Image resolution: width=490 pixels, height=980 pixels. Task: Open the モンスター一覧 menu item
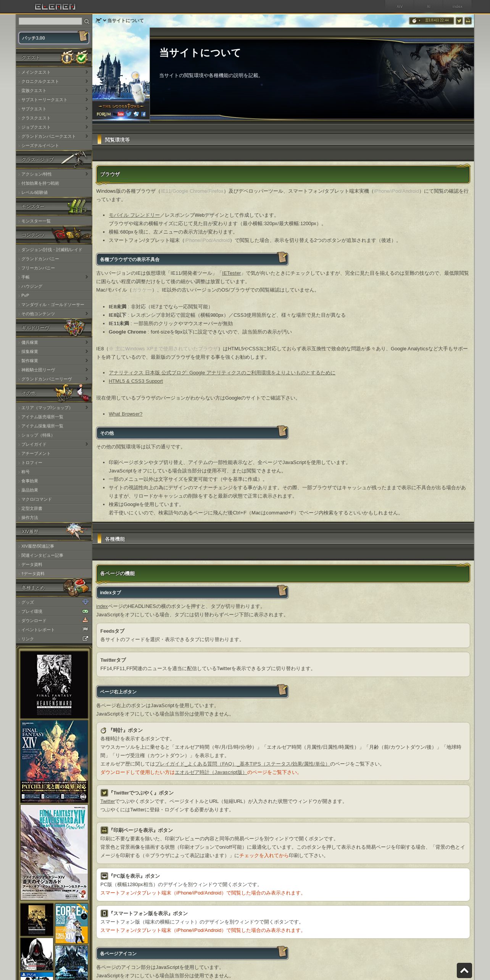pyautogui.click(x=54, y=221)
